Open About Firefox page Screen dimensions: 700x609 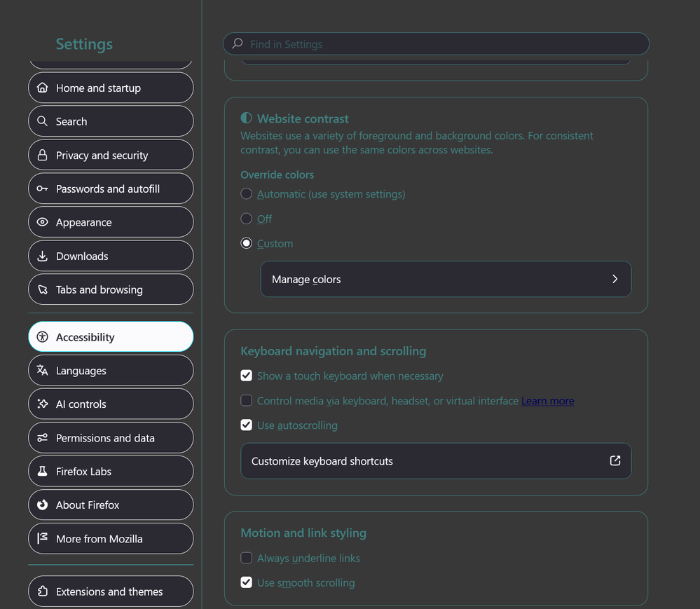(x=111, y=505)
